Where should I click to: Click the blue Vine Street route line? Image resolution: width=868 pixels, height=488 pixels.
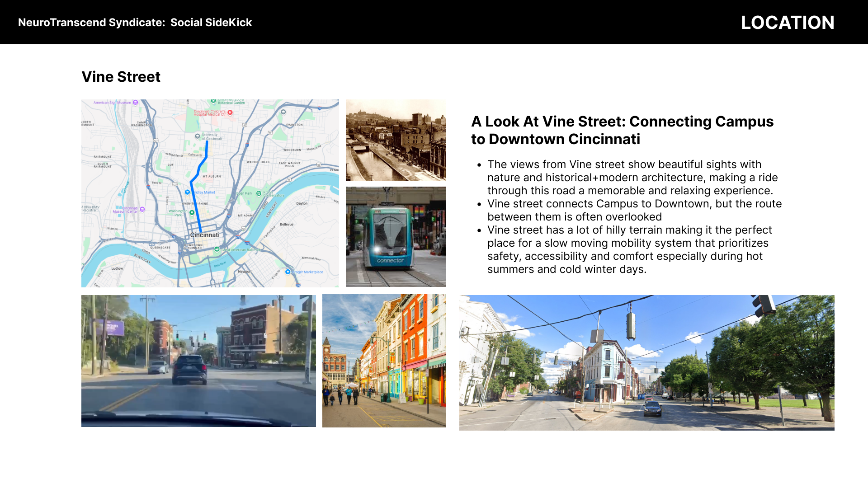(195, 203)
